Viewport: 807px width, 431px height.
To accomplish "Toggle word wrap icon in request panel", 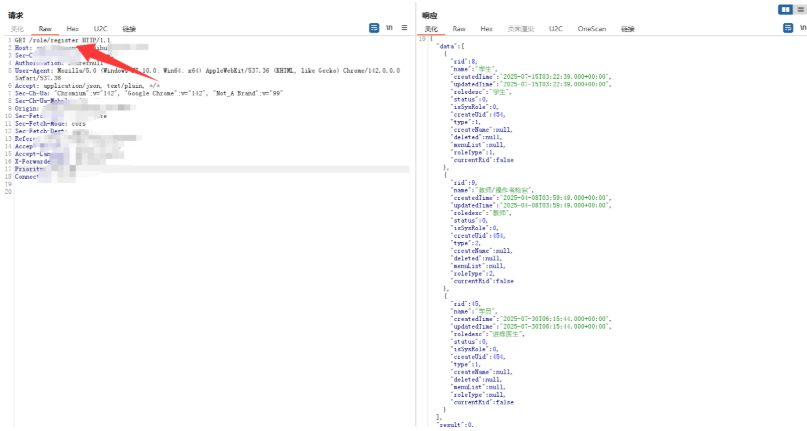I will pyautogui.click(x=374, y=28).
